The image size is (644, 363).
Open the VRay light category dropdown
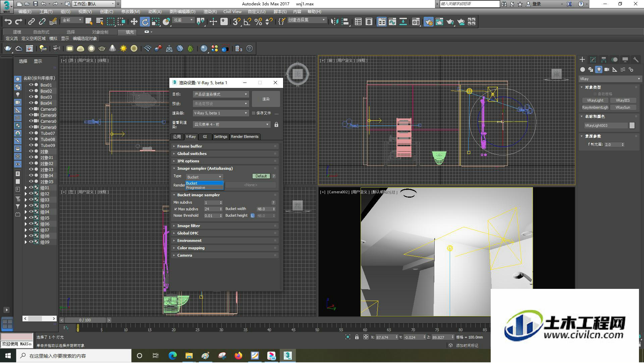pyautogui.click(x=610, y=79)
